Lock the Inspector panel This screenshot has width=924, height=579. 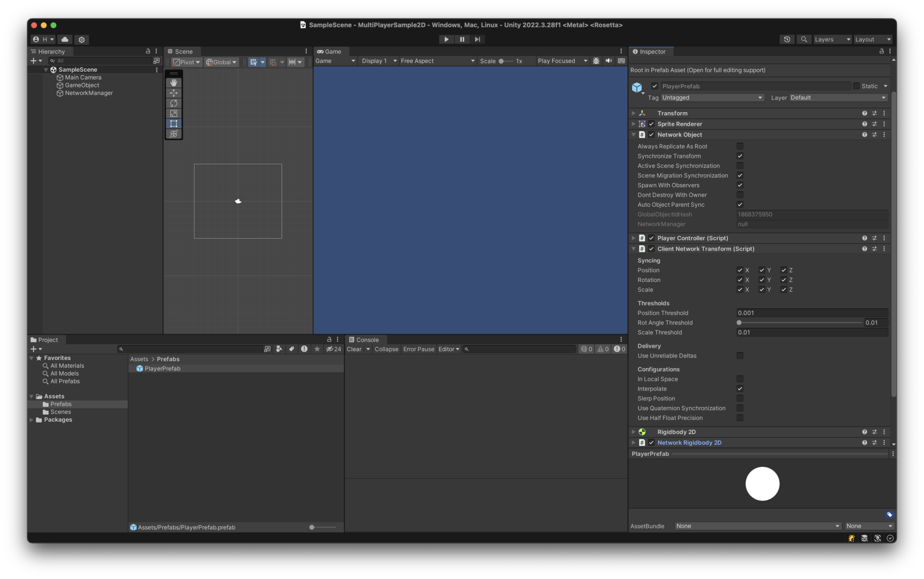click(882, 51)
